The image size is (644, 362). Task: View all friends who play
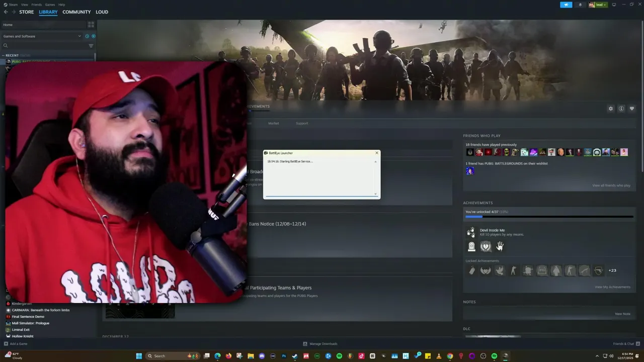[611, 186]
